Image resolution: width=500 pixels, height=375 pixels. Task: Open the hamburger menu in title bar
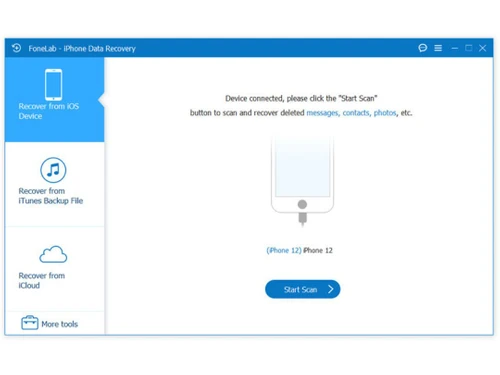coord(438,48)
